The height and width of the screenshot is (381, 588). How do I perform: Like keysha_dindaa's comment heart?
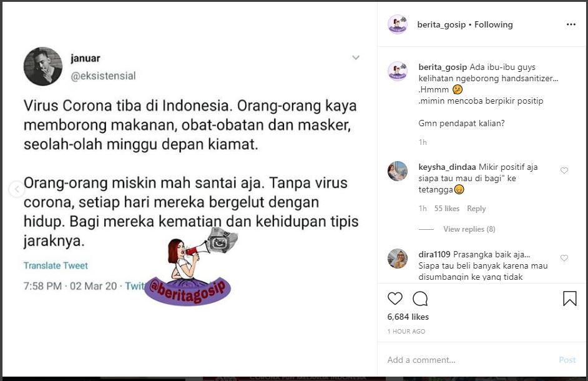[564, 171]
